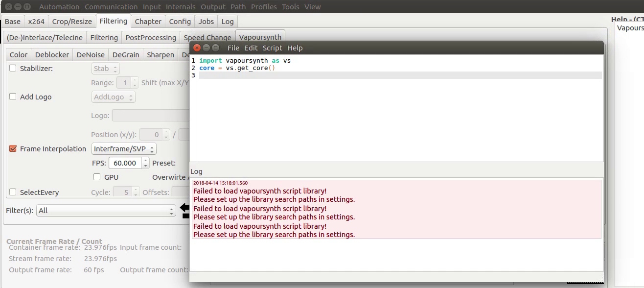Open the Interframe/SVP interpolation dropdown
Viewport: 644px width, 288px height.
(124, 149)
